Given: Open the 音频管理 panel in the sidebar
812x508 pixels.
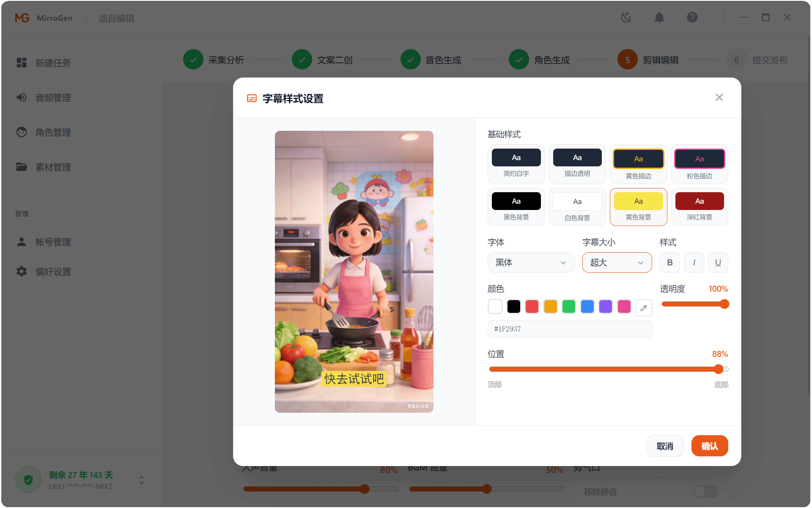Looking at the screenshot, I should coord(53,97).
